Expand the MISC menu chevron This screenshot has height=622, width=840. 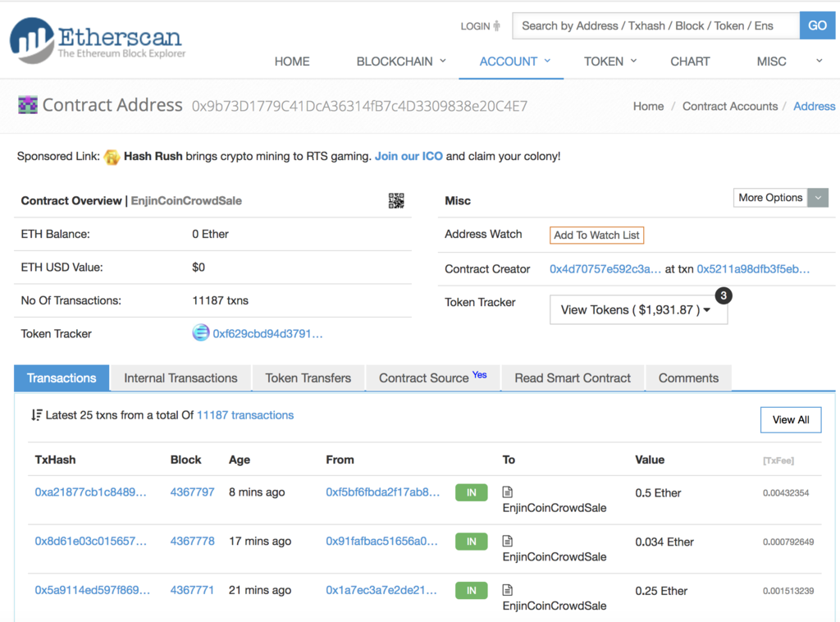(819, 61)
